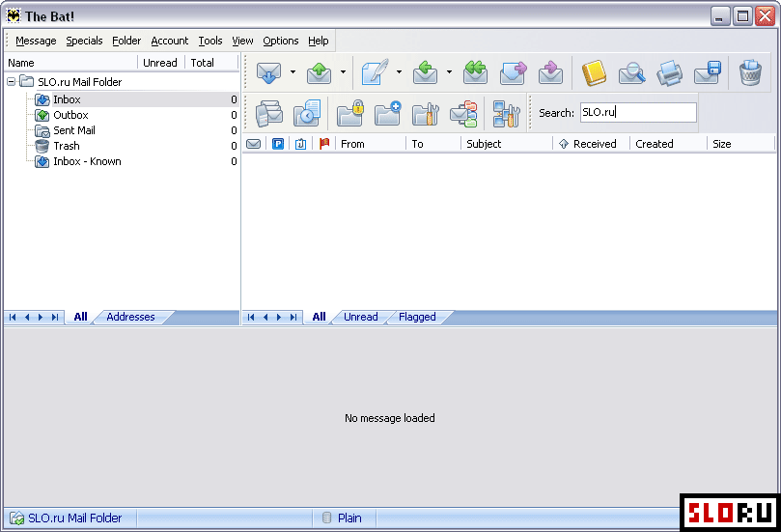This screenshot has width=781, height=532.
Task: Open the Message menu
Action: 36,41
